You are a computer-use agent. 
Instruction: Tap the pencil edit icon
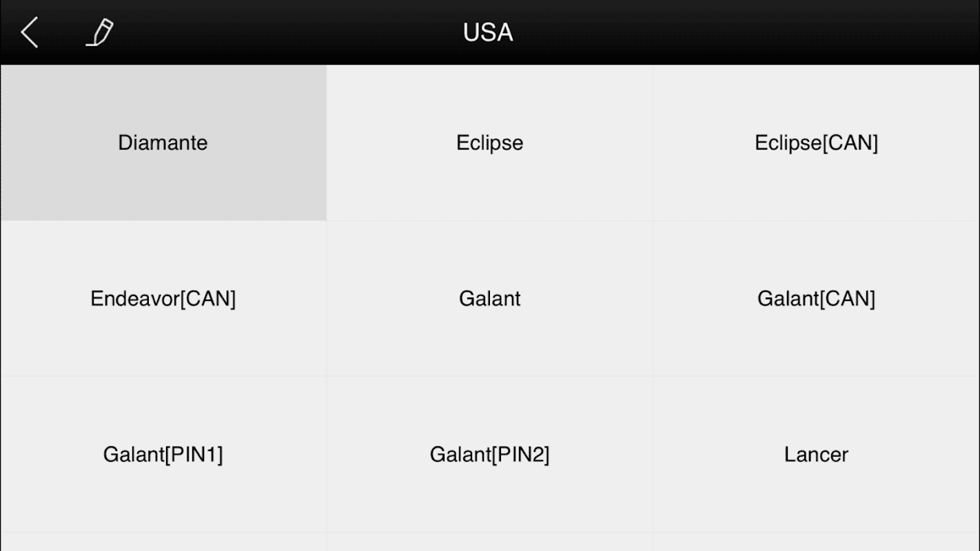99,32
